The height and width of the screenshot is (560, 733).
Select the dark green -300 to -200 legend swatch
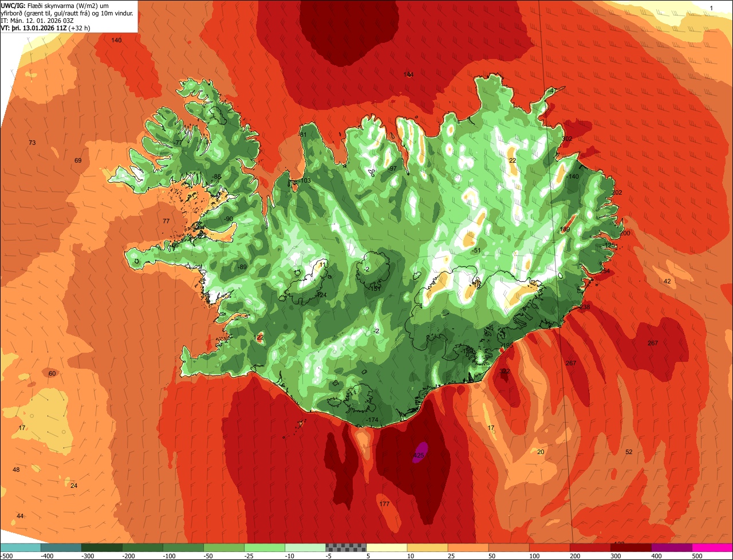click(x=102, y=547)
